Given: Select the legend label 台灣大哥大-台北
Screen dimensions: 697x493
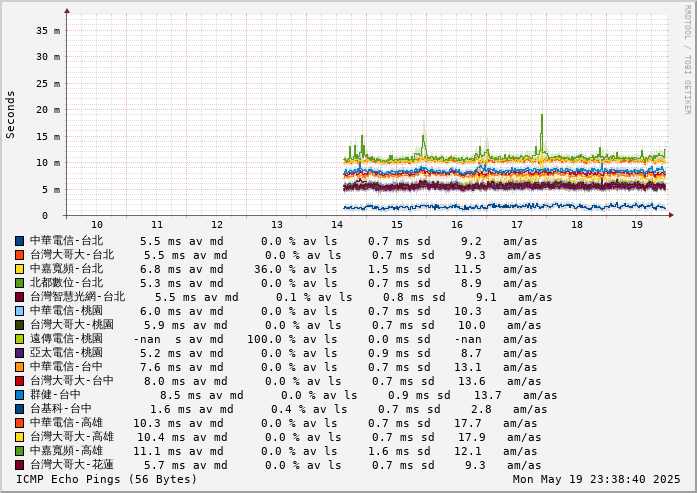Looking at the screenshot, I should (x=72, y=255).
